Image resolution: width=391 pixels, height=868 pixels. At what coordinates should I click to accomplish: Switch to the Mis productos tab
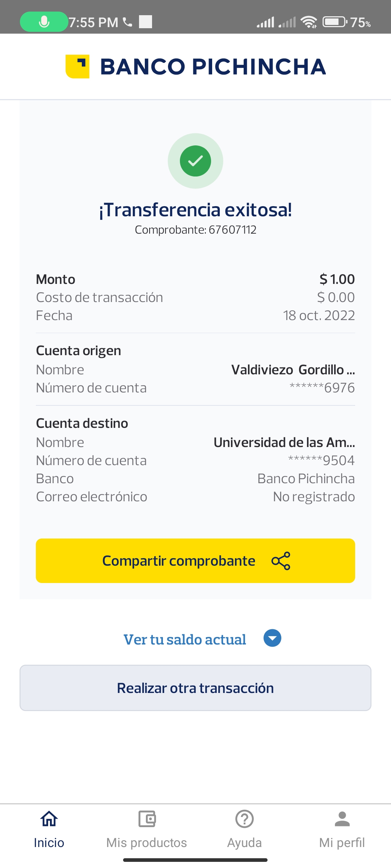147,843
